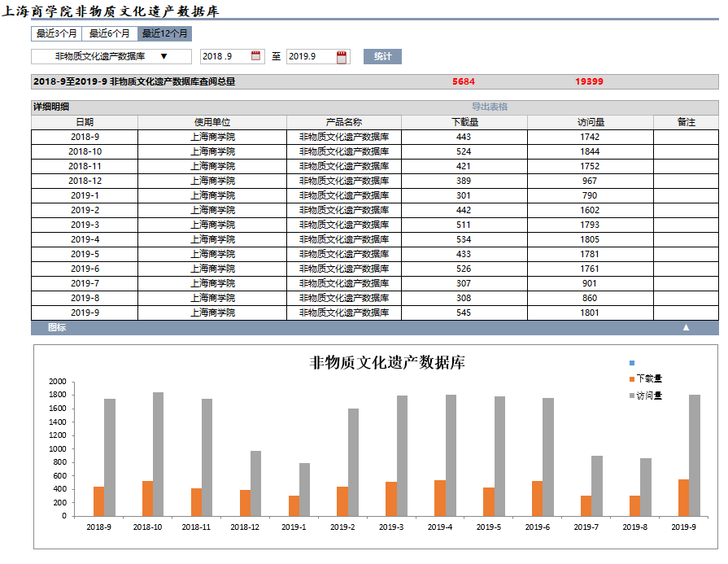
Task: Click the gray 2019-1 visits bar
Action: [304, 490]
